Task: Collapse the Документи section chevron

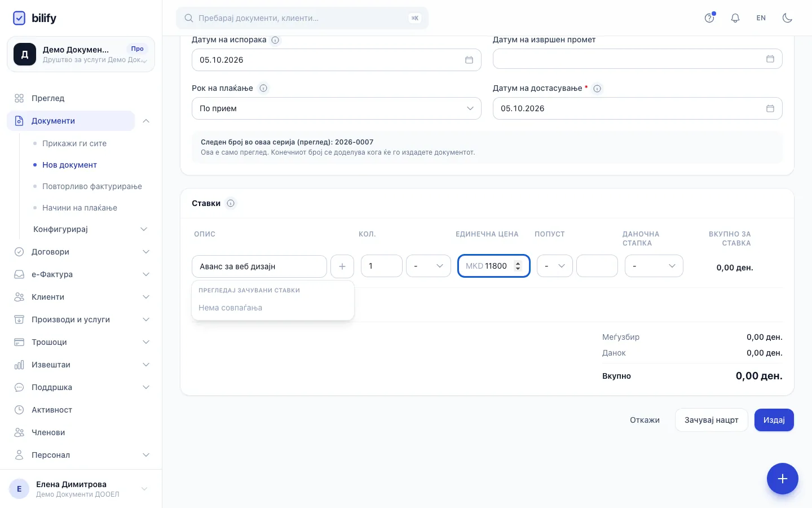Action: [146, 121]
